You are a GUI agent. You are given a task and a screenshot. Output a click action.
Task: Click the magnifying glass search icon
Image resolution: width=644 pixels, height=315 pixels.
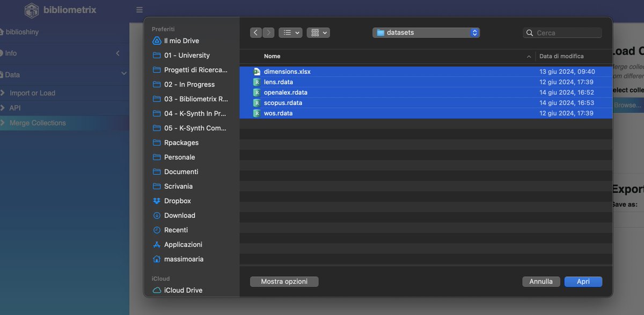click(530, 33)
